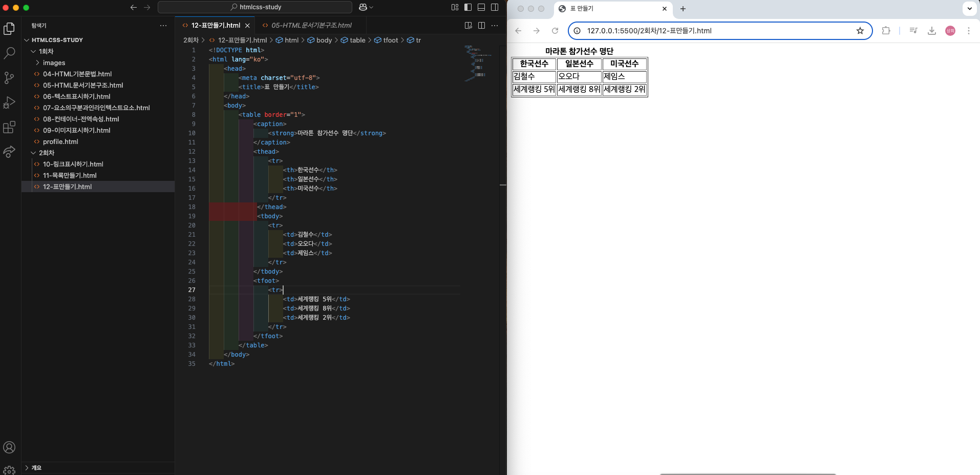Open 07-요소의구분과인라인텍스트요소.html file
The image size is (980, 475).
point(96,108)
